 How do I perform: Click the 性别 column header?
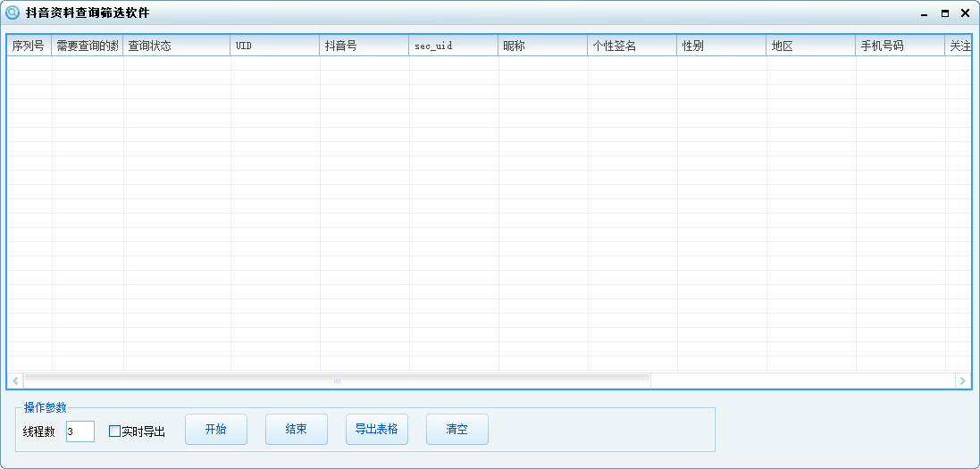click(722, 46)
